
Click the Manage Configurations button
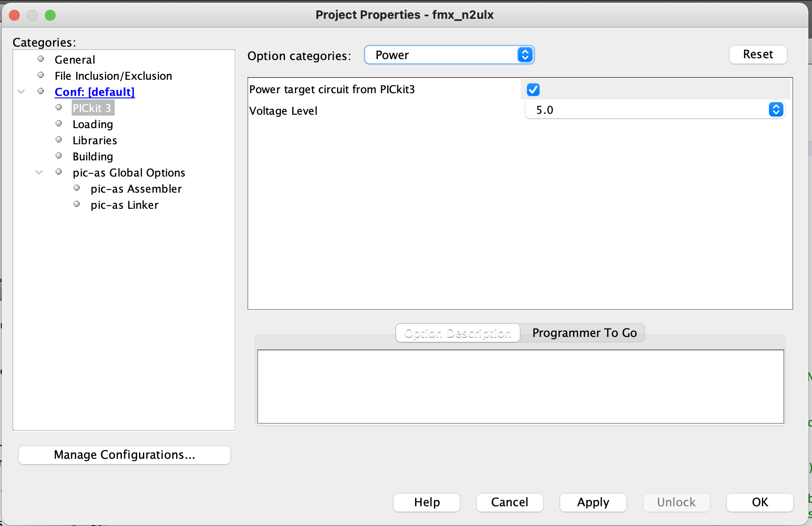click(x=125, y=455)
